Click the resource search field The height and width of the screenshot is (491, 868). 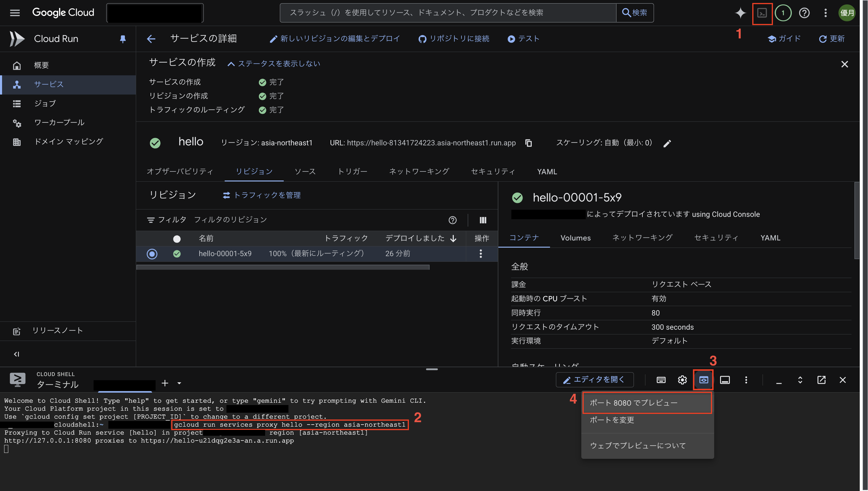(x=438, y=12)
